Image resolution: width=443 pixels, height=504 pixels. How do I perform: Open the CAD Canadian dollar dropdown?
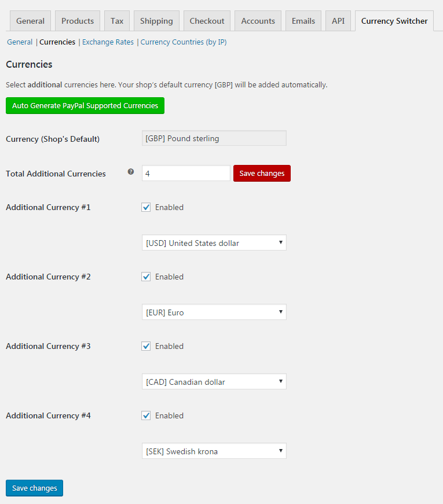pos(214,381)
